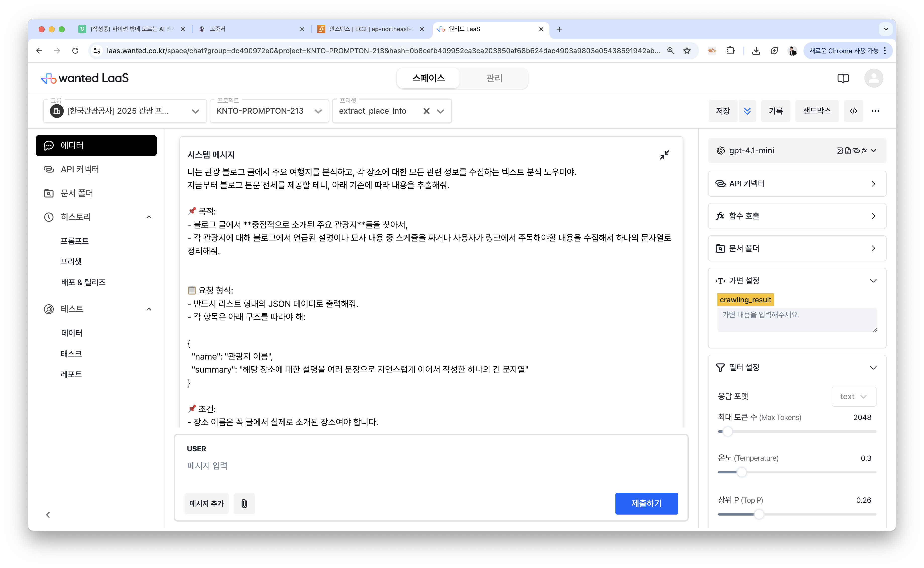Screen dimensions: 924x568
Task: Open API 커넥터 in left sidebar
Action: [x=80, y=169]
